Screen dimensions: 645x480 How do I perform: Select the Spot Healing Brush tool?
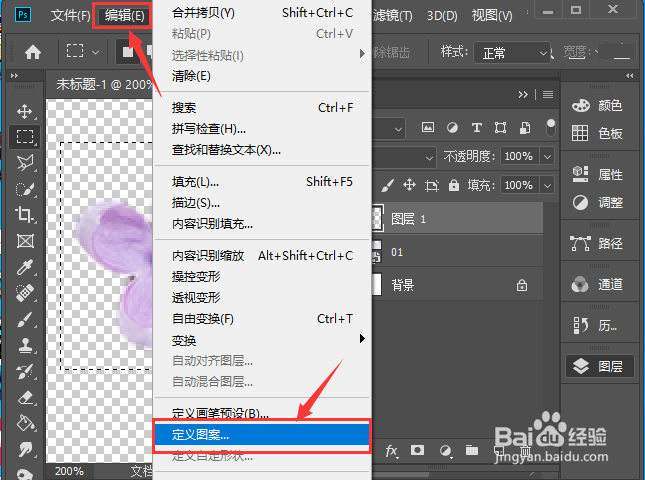25,293
